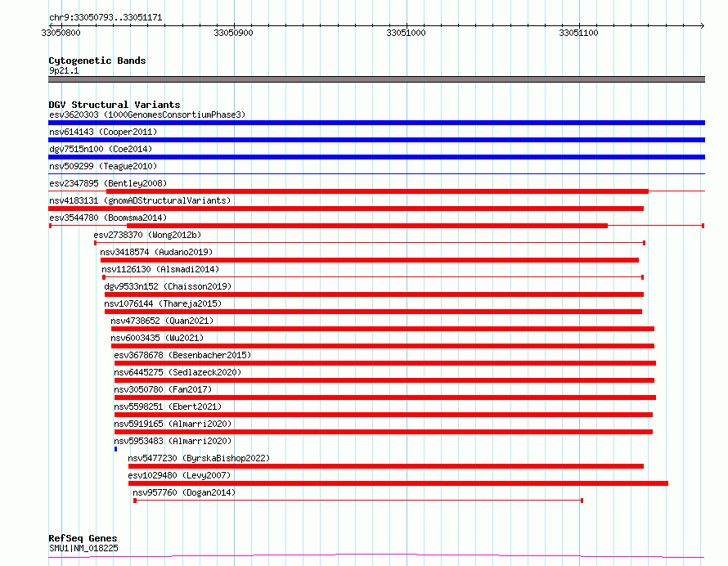The height and width of the screenshot is (566, 728).
Task: Click the nsv3050780 (Fan2017) label
Action: [163, 389]
